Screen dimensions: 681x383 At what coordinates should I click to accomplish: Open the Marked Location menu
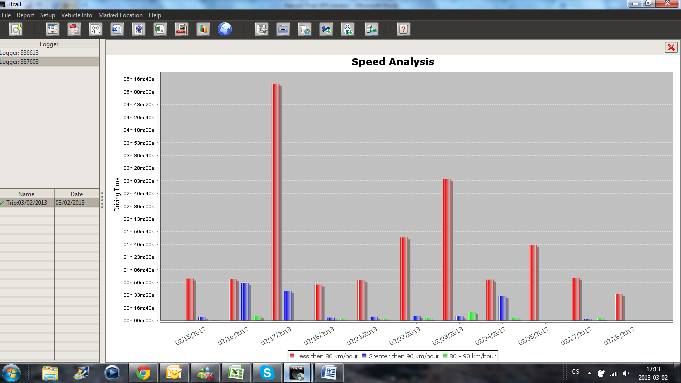(x=120, y=15)
